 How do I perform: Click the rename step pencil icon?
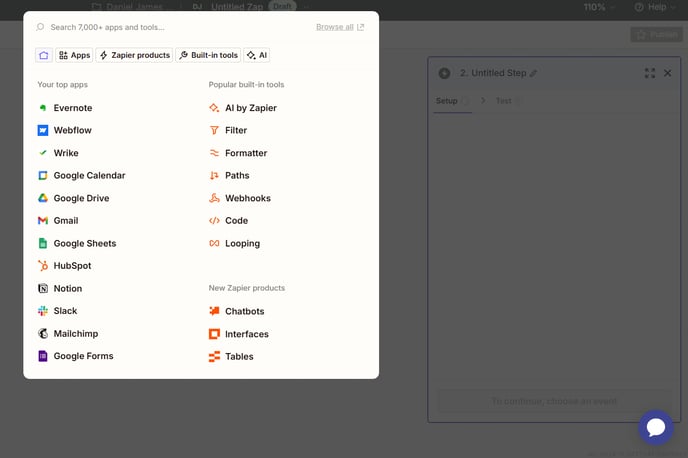pyautogui.click(x=533, y=73)
